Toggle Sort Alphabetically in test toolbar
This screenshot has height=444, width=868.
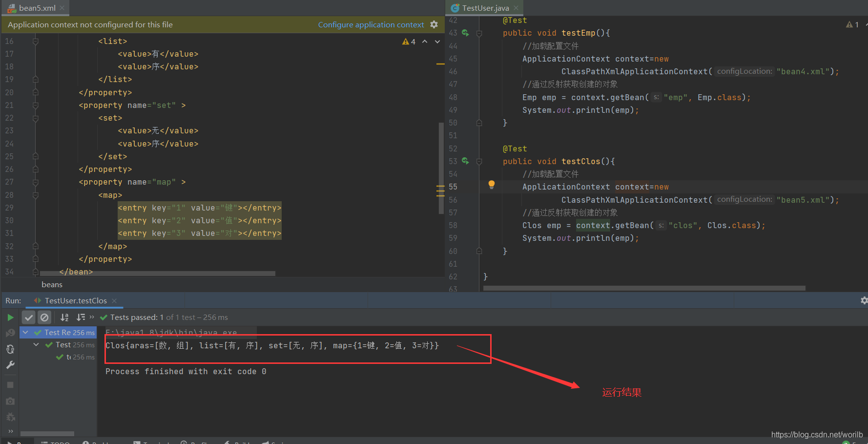pyautogui.click(x=64, y=317)
